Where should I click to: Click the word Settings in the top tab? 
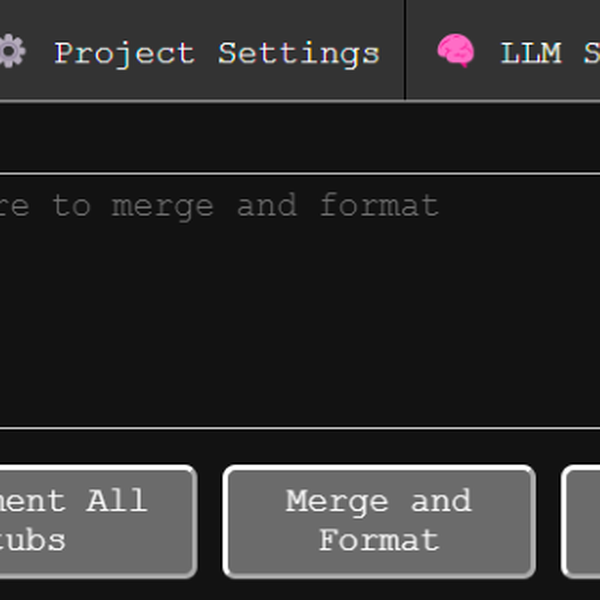point(298,52)
